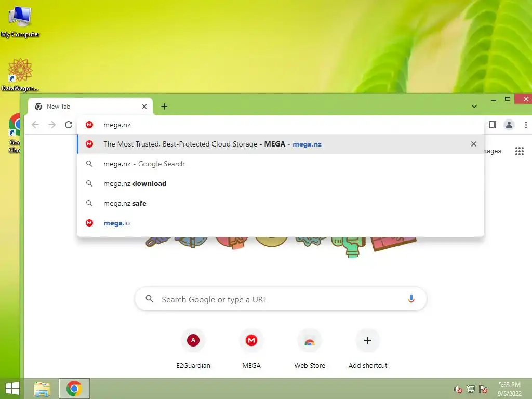
Task: Select MEGA cloud storage mega.nz suggestion
Action: click(x=281, y=144)
